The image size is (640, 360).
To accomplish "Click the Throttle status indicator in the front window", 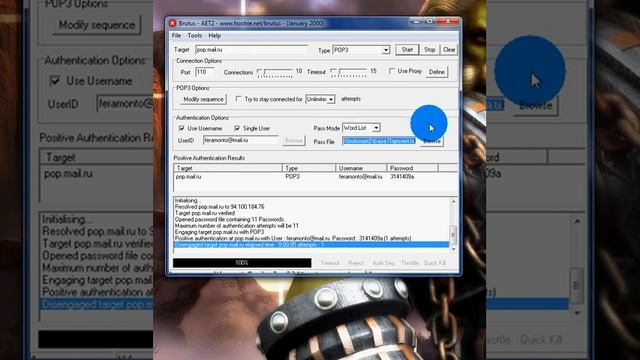I will [x=410, y=263].
